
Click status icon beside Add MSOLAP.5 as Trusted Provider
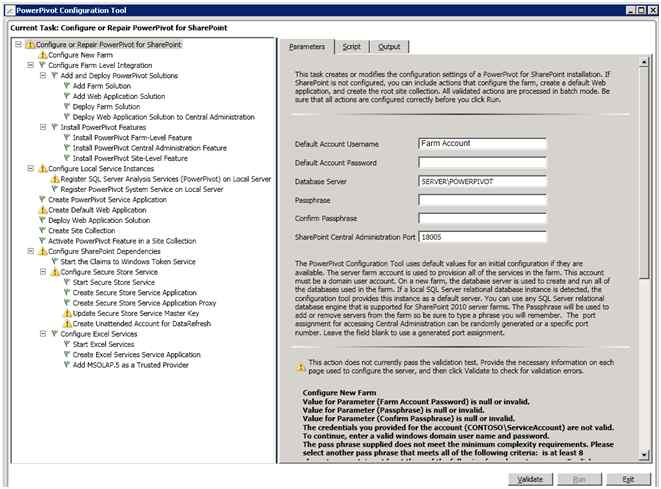[67, 365]
